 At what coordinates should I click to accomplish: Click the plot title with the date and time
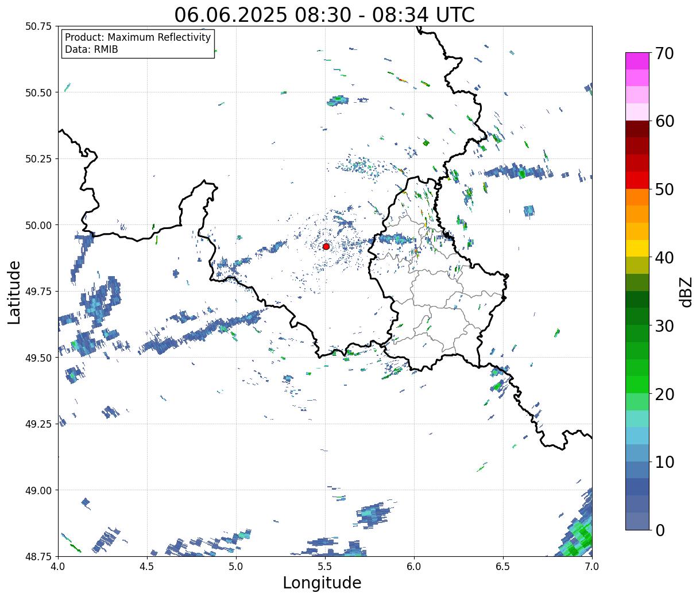pos(324,14)
